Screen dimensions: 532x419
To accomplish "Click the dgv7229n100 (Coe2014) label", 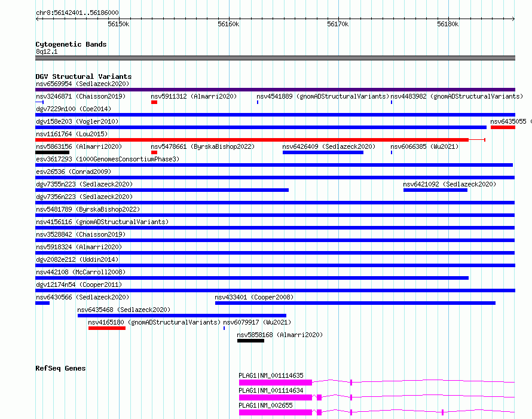I will [x=74, y=109].
